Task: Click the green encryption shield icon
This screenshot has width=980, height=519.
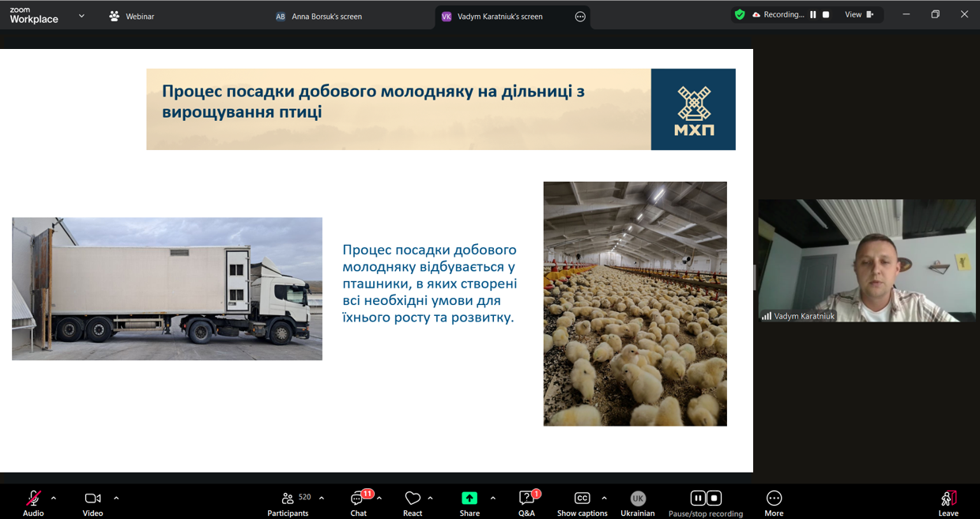Action: point(740,14)
